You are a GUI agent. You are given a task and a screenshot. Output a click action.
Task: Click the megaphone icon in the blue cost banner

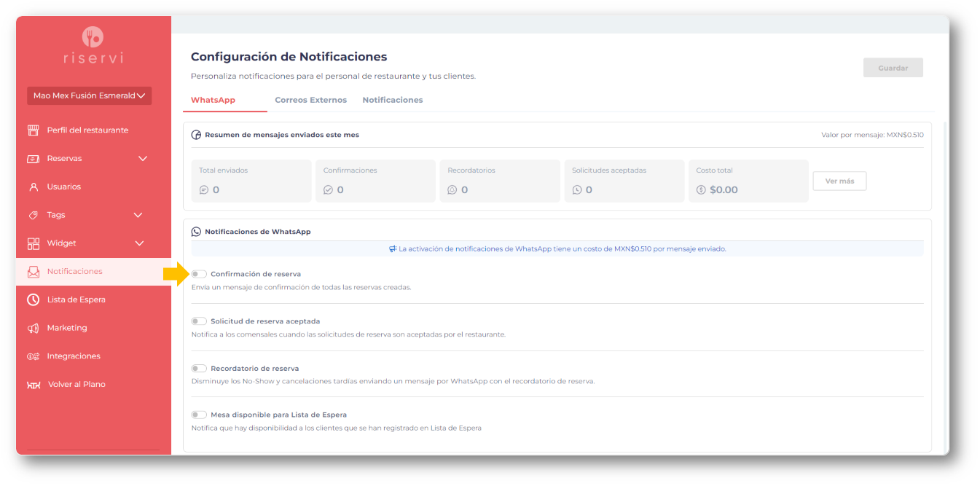coord(393,248)
